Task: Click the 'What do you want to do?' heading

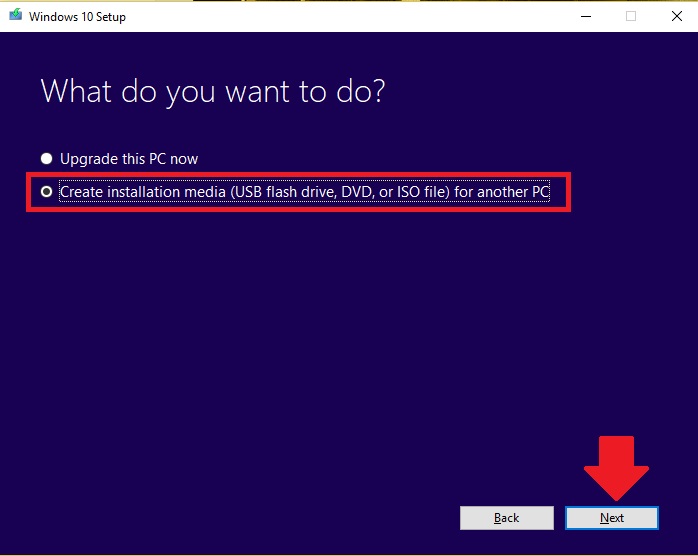Action: tap(213, 91)
